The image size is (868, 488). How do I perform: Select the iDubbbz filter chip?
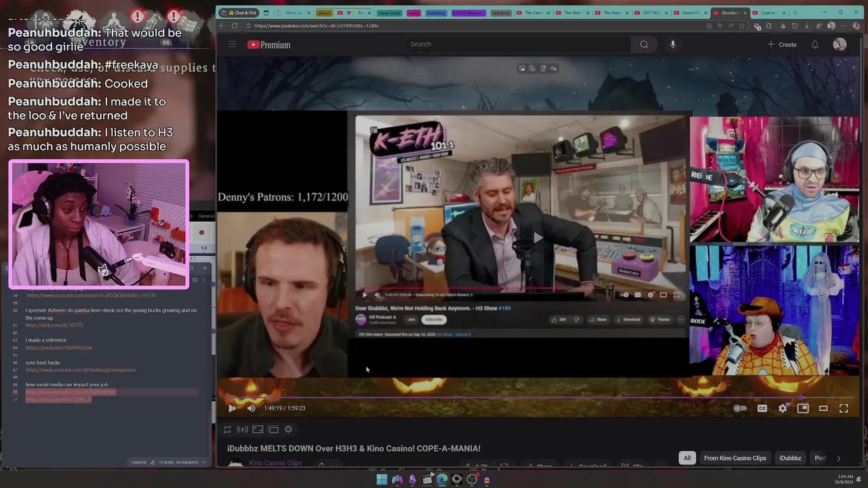[x=790, y=458]
